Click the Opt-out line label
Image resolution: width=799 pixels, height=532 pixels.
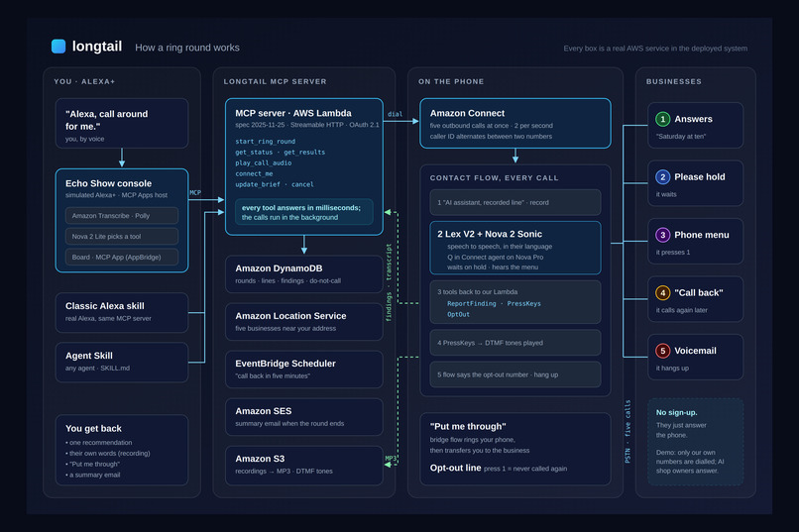(455, 468)
